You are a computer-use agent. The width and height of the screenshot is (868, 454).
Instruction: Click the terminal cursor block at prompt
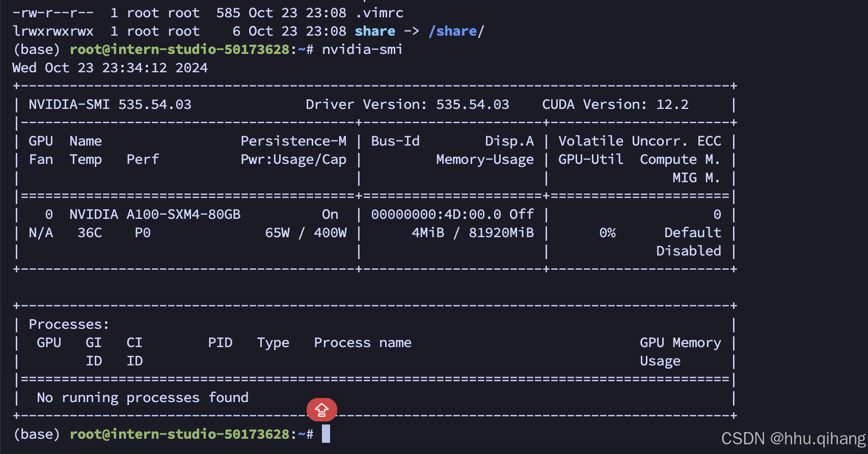(x=326, y=434)
